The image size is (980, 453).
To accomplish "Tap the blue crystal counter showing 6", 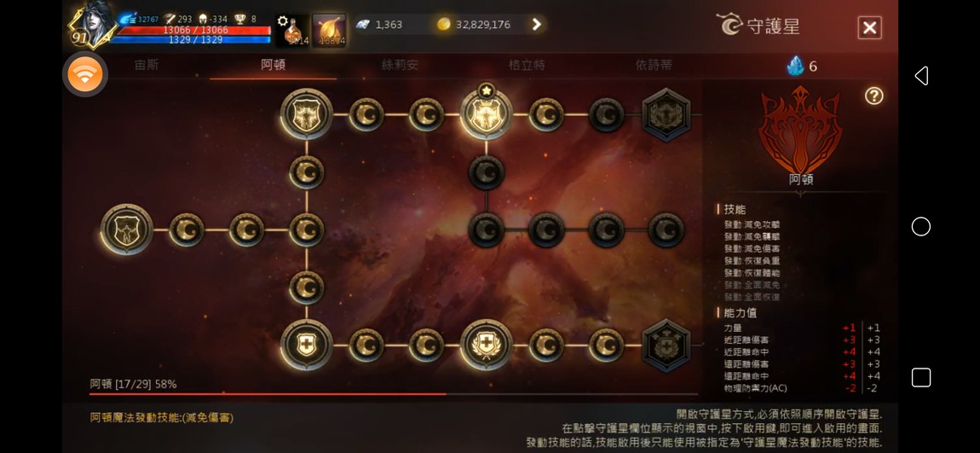I will coord(802,66).
